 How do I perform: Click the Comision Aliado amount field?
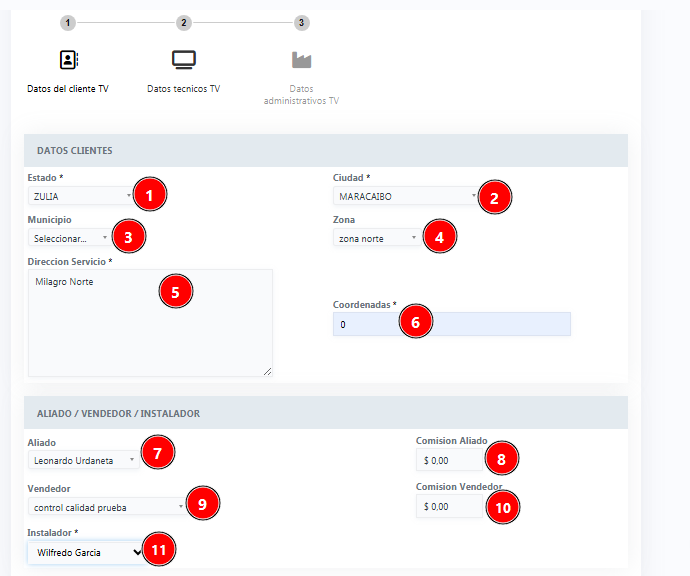click(x=450, y=460)
